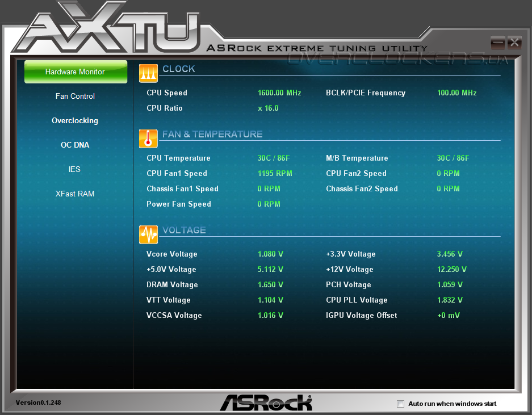532x415 pixels.
Task: Close the AXTU utility window
Action: (514, 43)
